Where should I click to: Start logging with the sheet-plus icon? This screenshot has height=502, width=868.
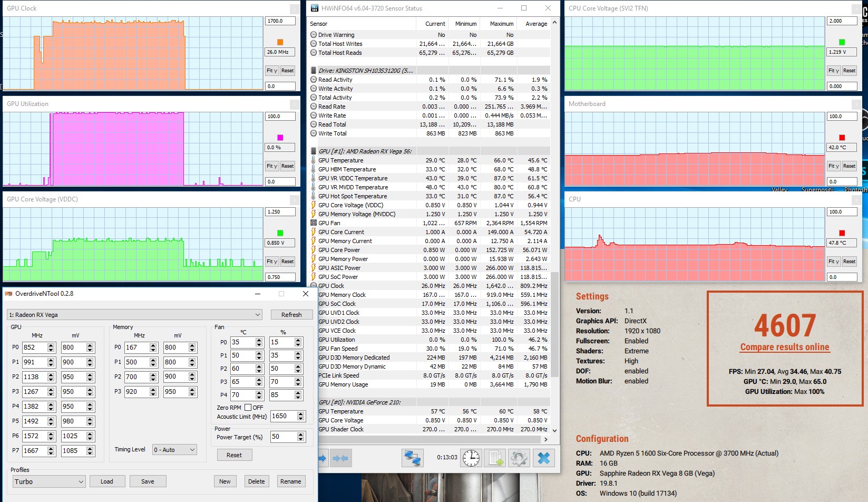[495, 458]
